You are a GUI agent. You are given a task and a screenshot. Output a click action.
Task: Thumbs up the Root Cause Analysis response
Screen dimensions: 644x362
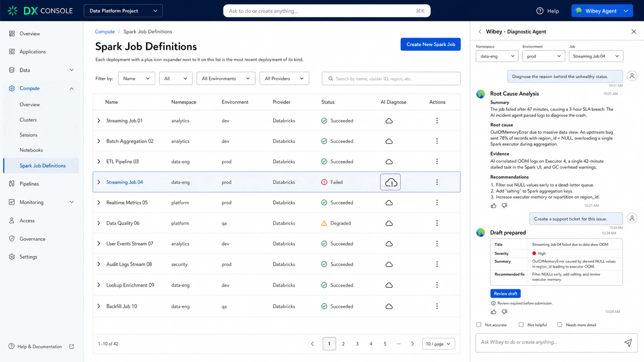493,206
